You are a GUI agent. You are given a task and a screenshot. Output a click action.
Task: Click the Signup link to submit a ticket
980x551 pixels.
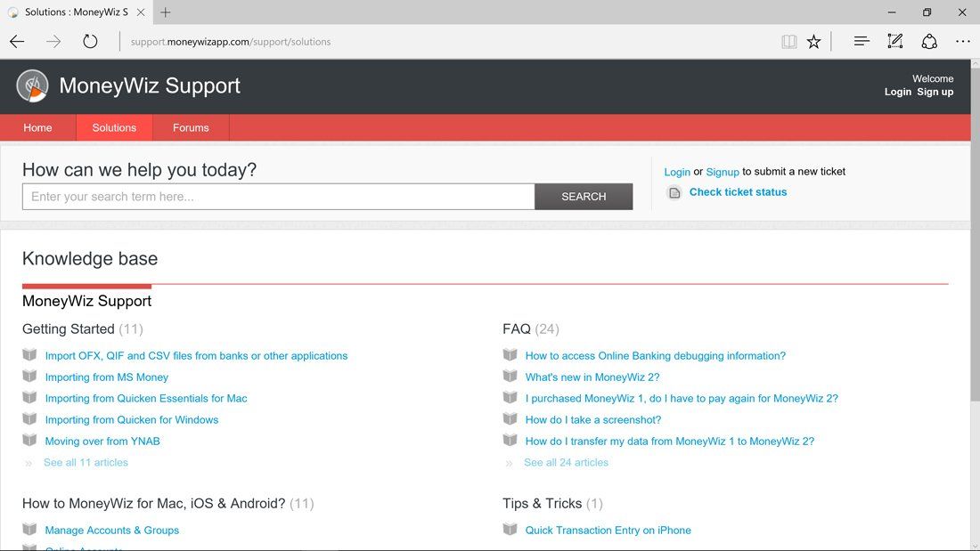[723, 172]
